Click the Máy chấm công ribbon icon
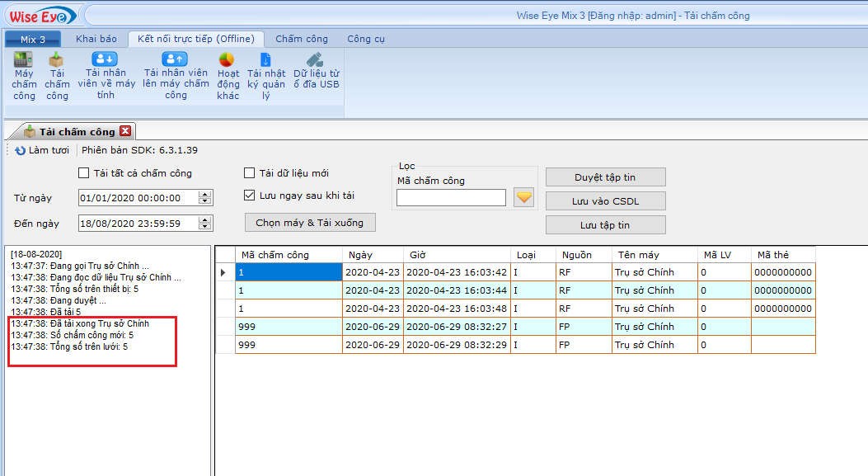The image size is (868, 476). click(x=24, y=60)
